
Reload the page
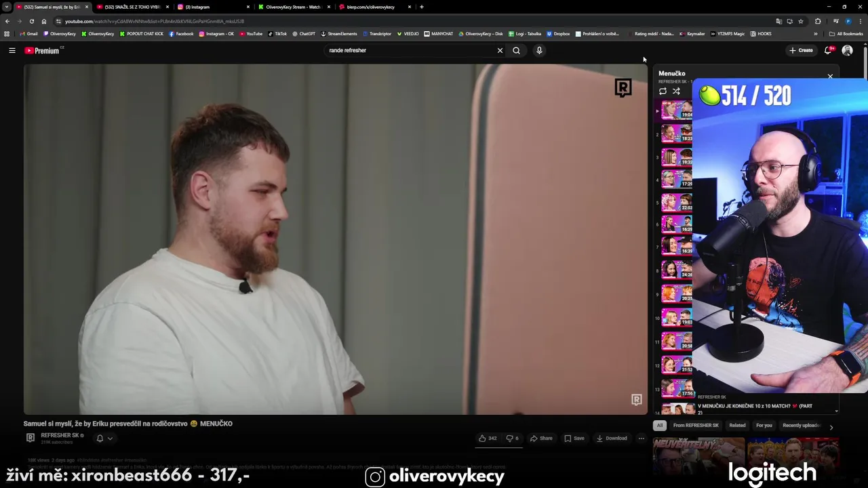(x=31, y=21)
